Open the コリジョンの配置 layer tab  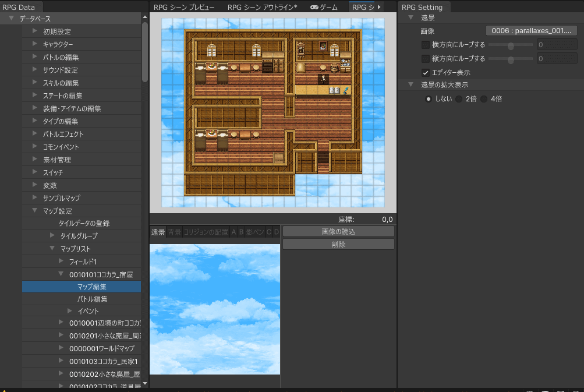click(206, 232)
